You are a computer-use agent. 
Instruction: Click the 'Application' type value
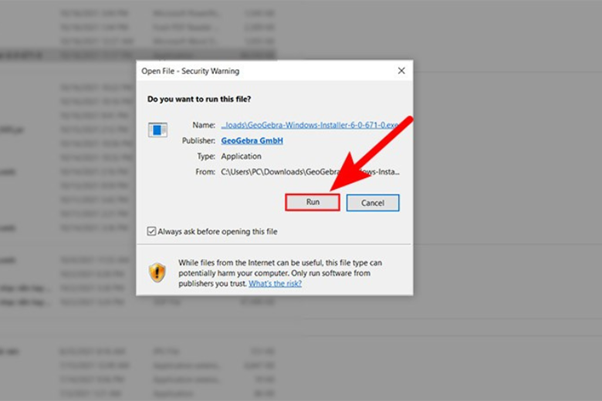(240, 156)
